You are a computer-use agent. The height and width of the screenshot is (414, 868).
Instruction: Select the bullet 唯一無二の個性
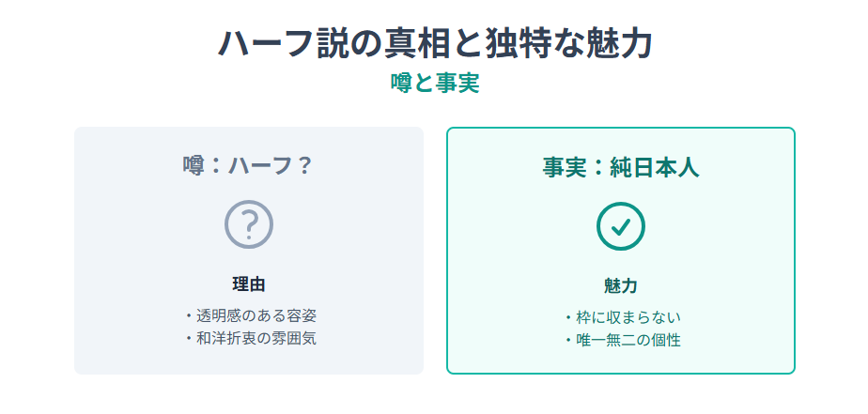point(622,340)
